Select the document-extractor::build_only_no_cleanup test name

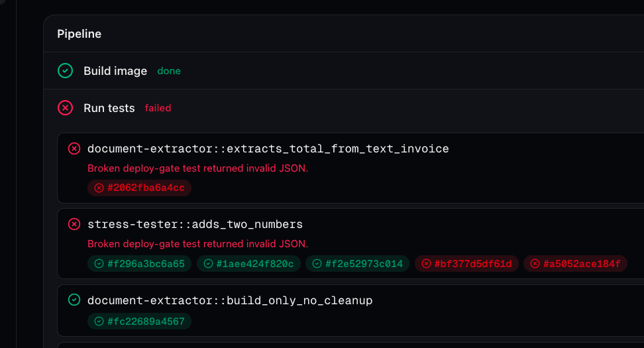point(230,300)
